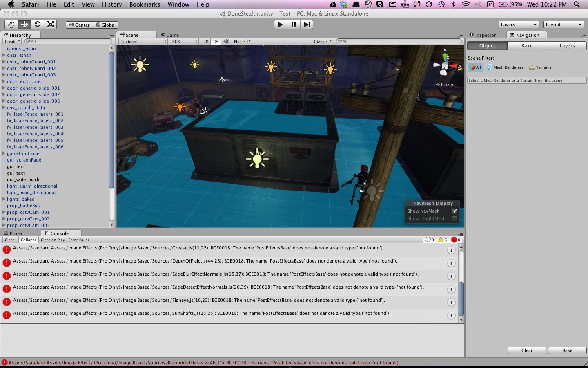Open the Scene panel options menu
Image resolution: width=588 pixels, height=368 pixels.
(460, 36)
